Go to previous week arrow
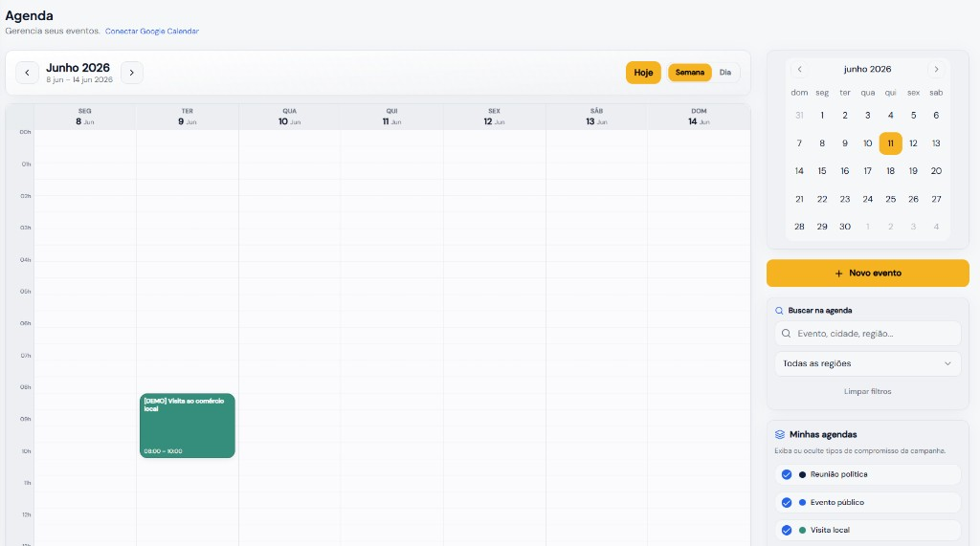This screenshot has height=546, width=980. click(27, 73)
